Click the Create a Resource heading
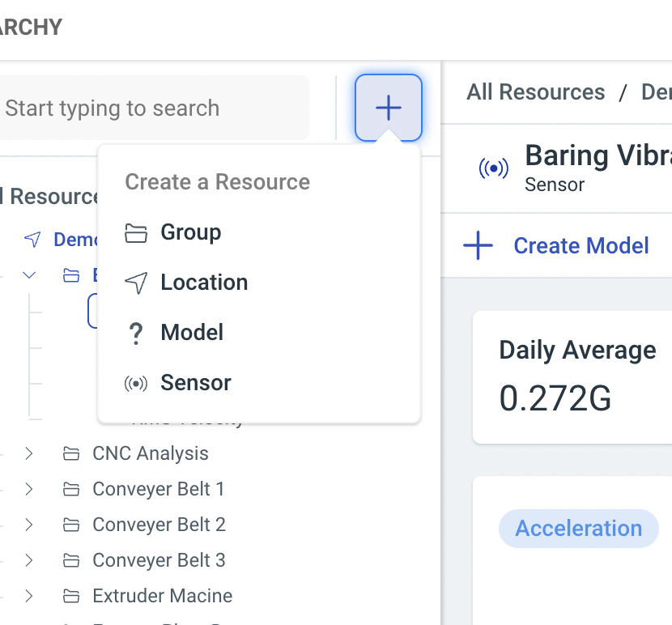 coord(217,182)
